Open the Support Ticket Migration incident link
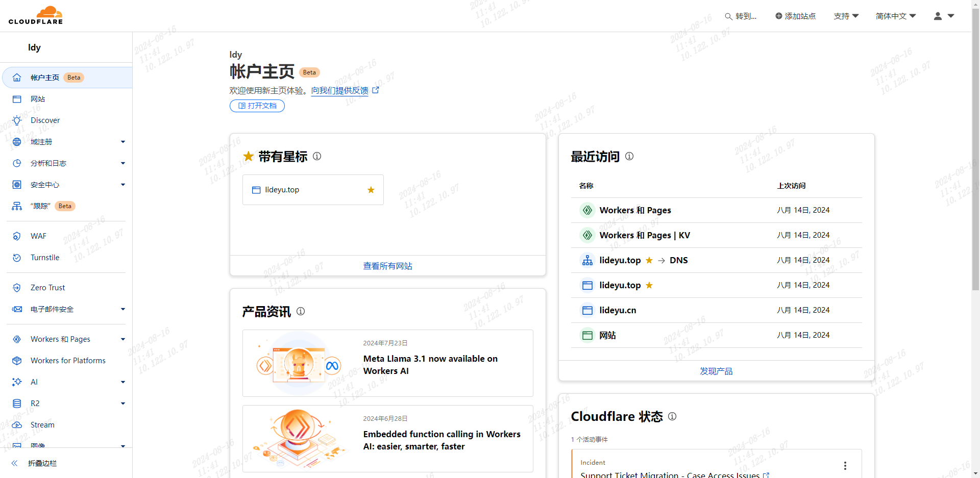This screenshot has width=980, height=478. [x=674, y=474]
